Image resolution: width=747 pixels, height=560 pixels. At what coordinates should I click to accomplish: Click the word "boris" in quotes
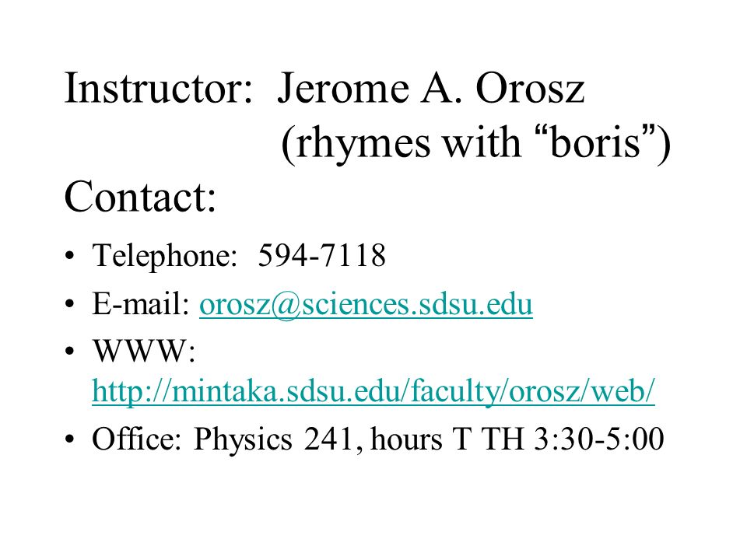595,142
